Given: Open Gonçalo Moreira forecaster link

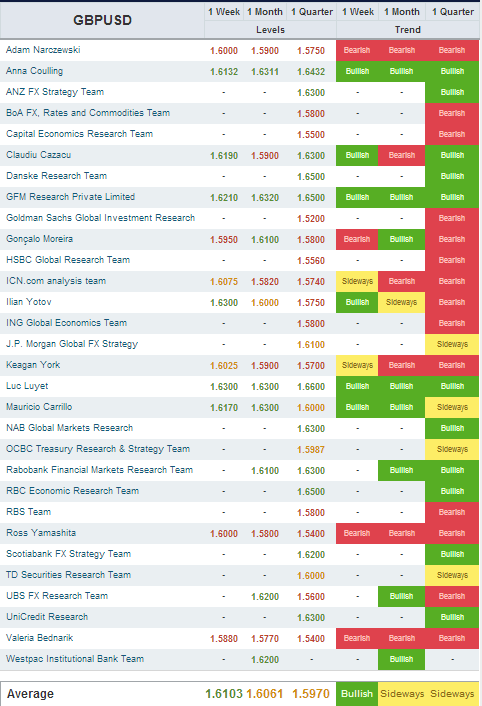Looking at the screenshot, I should pos(39,239).
